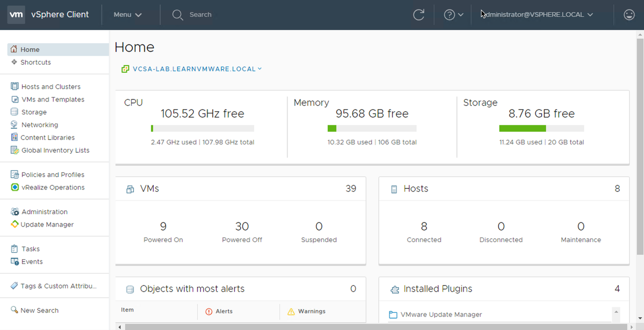Click the New Search magnifier icon
Screen dimensions: 644x330
(x=14, y=310)
